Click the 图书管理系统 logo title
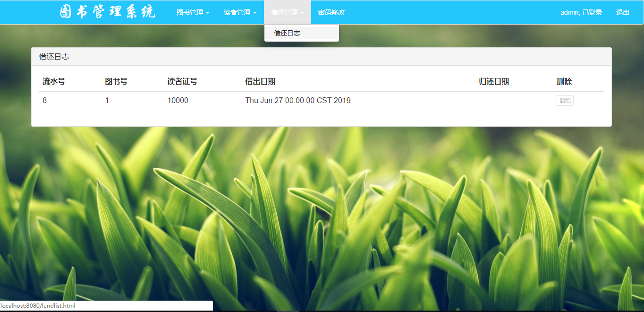The height and width of the screenshot is (312, 644). point(108,12)
